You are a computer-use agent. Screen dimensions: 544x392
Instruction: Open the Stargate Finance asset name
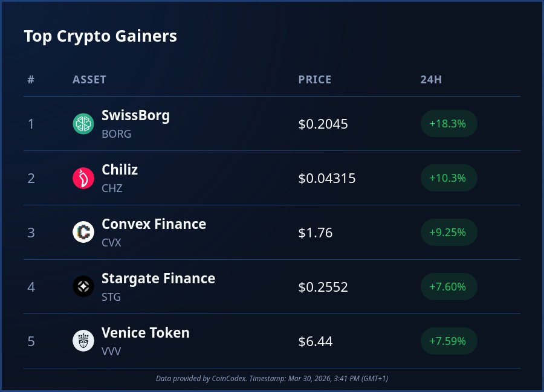coord(158,278)
